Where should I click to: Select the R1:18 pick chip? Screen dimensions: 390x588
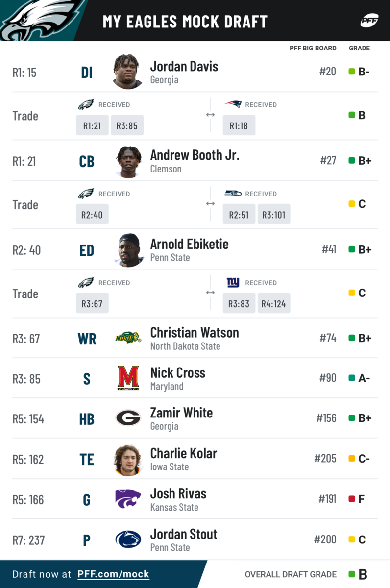point(239,125)
